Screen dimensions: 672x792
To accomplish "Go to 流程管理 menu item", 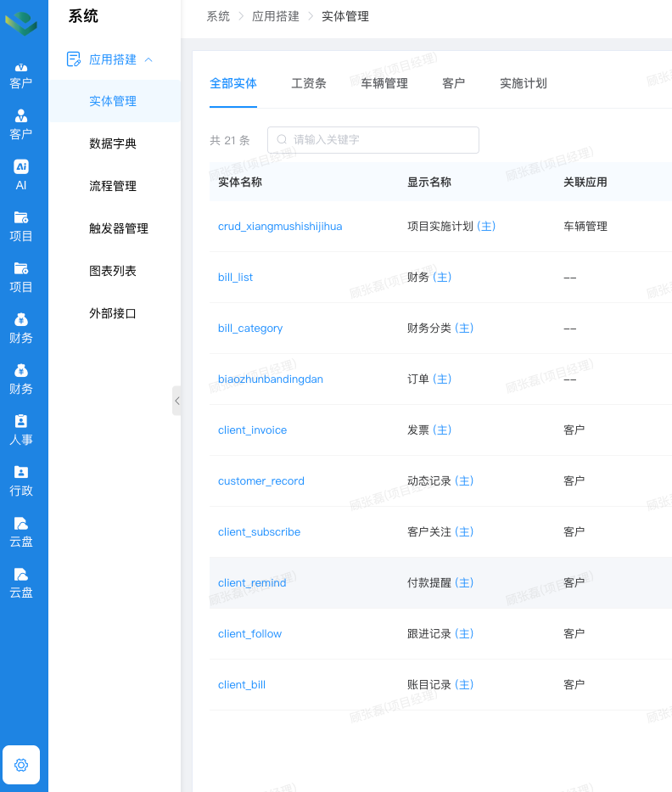I will click(x=113, y=186).
